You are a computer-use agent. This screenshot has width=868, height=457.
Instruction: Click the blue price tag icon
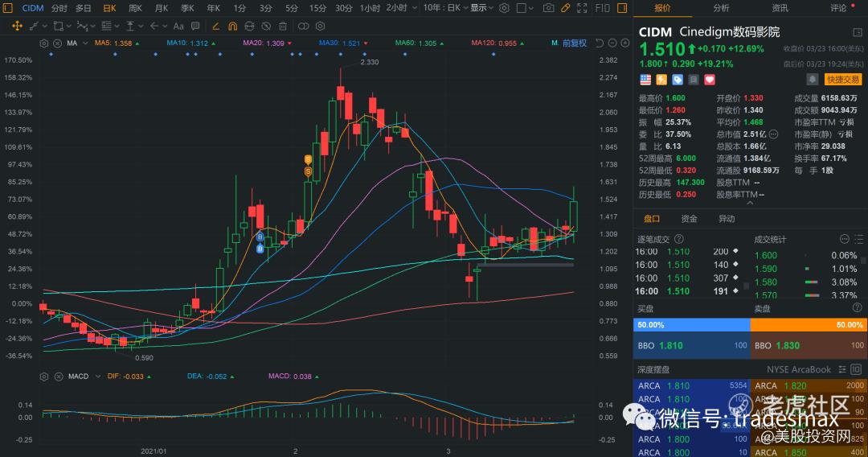(x=678, y=80)
